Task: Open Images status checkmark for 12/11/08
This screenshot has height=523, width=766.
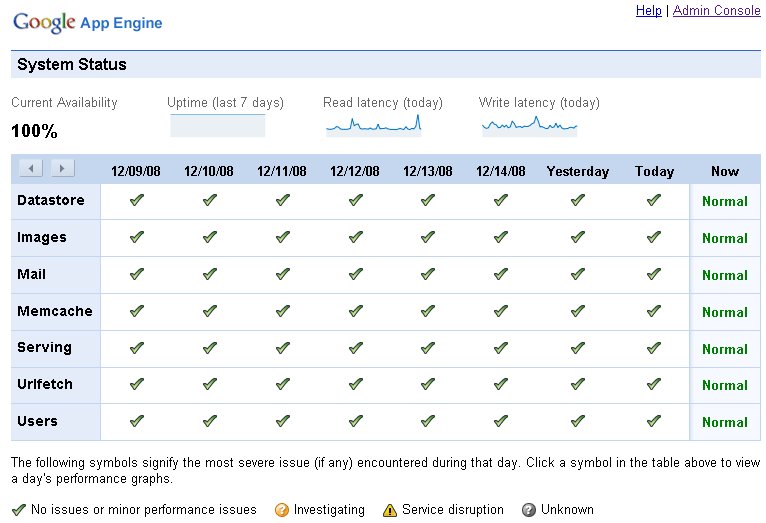Action: click(283, 237)
